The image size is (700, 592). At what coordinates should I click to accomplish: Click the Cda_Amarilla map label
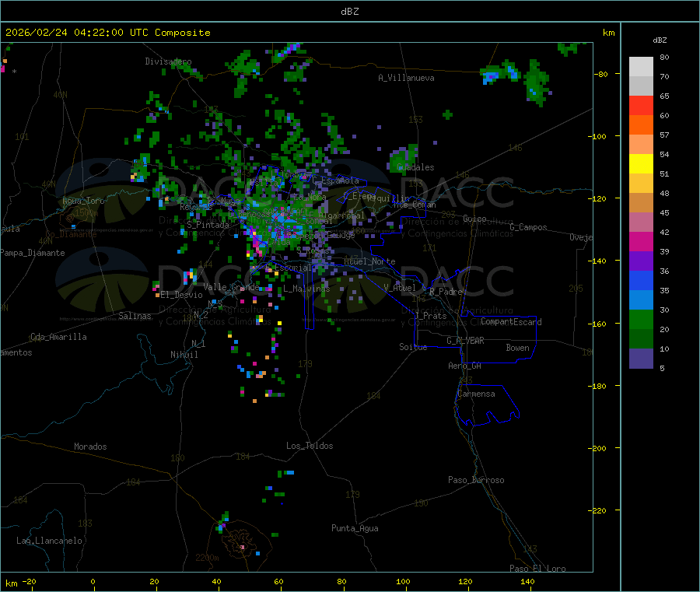[58, 337]
